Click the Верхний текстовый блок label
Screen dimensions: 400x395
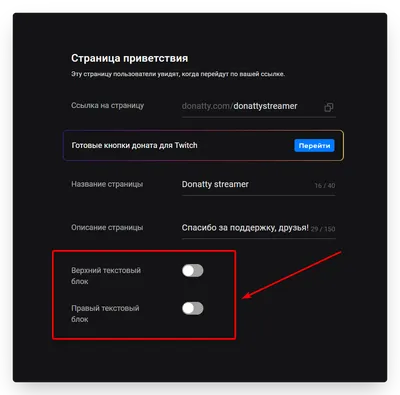pos(106,276)
